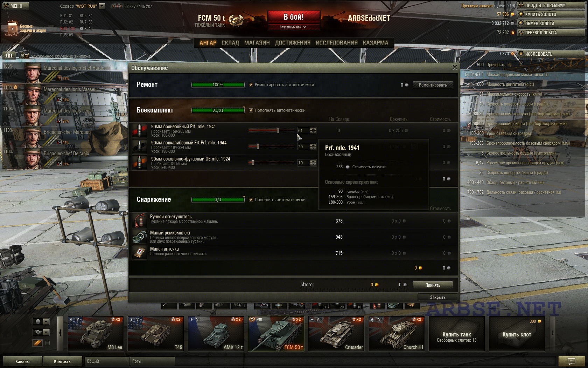Click the subcaliber Frt.Prf. mle. 1944 shell icon
The width and height of the screenshot is (588, 368).
tap(139, 146)
